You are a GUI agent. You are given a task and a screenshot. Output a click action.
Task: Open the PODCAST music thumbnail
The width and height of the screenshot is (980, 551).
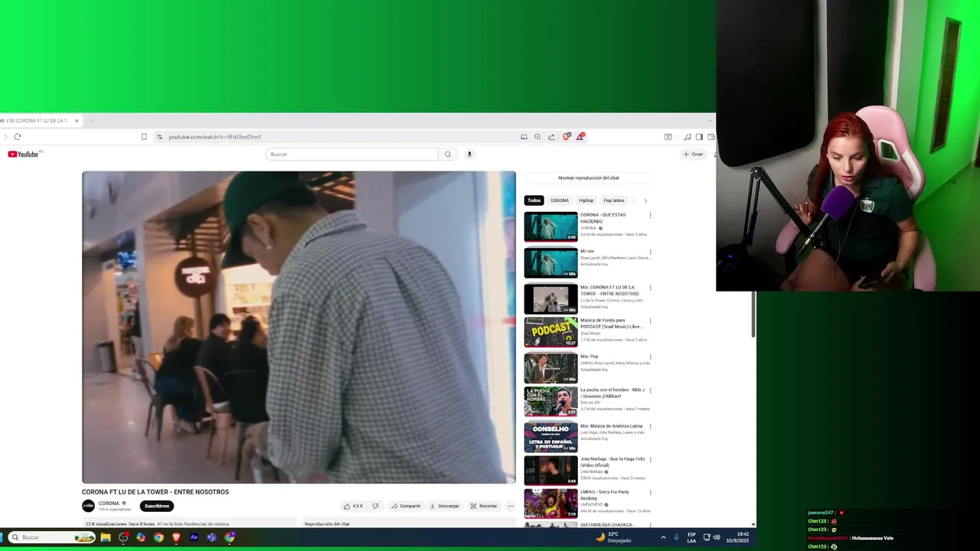click(550, 332)
